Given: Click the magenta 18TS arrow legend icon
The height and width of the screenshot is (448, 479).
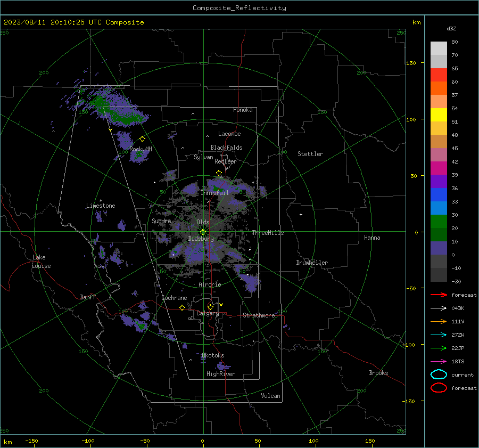Looking at the screenshot, I should click(439, 362).
